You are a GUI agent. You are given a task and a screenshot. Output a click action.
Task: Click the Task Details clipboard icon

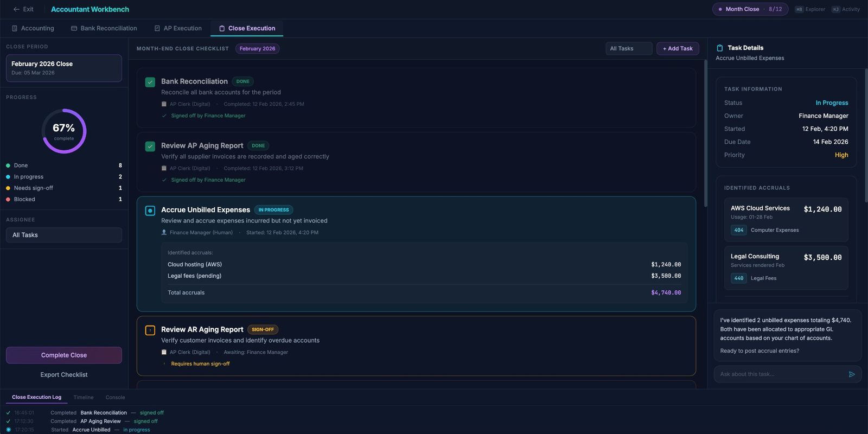[720, 48]
